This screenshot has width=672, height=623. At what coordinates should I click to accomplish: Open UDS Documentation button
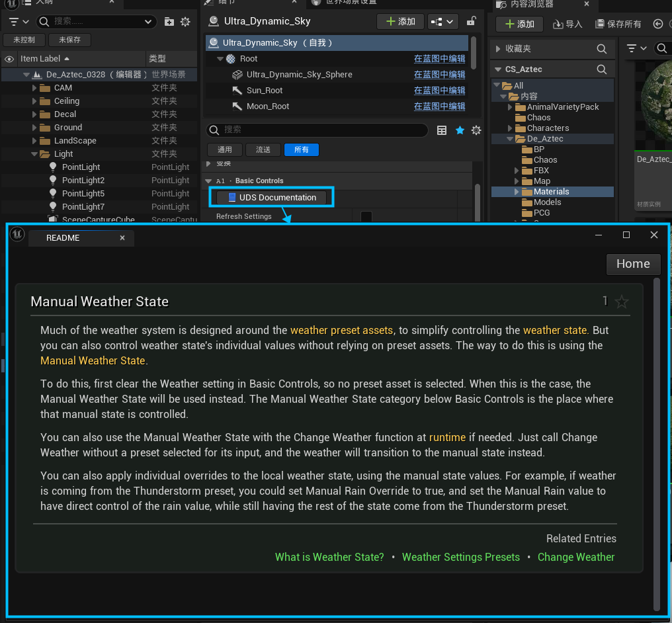[x=272, y=198]
